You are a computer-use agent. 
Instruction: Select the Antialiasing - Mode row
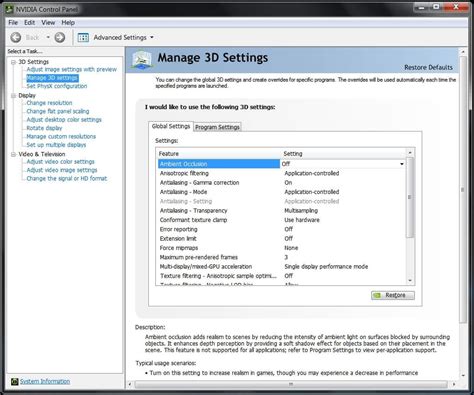click(x=282, y=192)
